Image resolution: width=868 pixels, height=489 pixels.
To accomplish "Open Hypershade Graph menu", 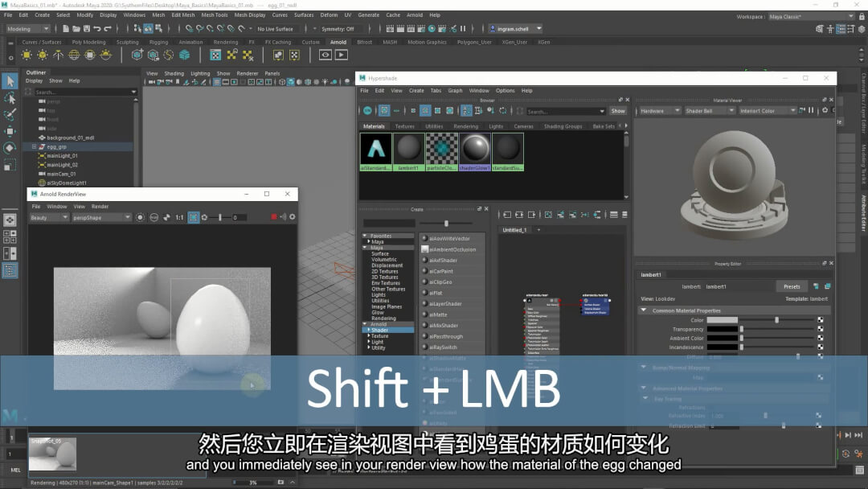I will tap(455, 90).
